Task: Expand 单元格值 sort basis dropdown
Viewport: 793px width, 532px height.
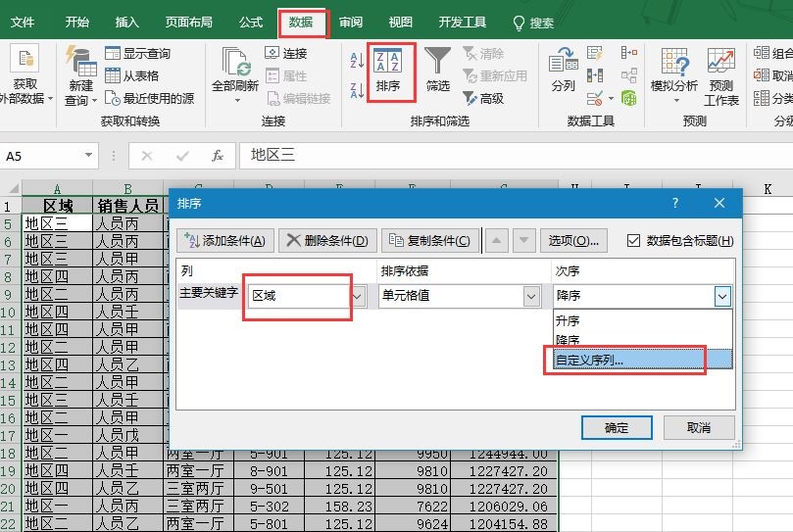Action: pyautogui.click(x=531, y=296)
